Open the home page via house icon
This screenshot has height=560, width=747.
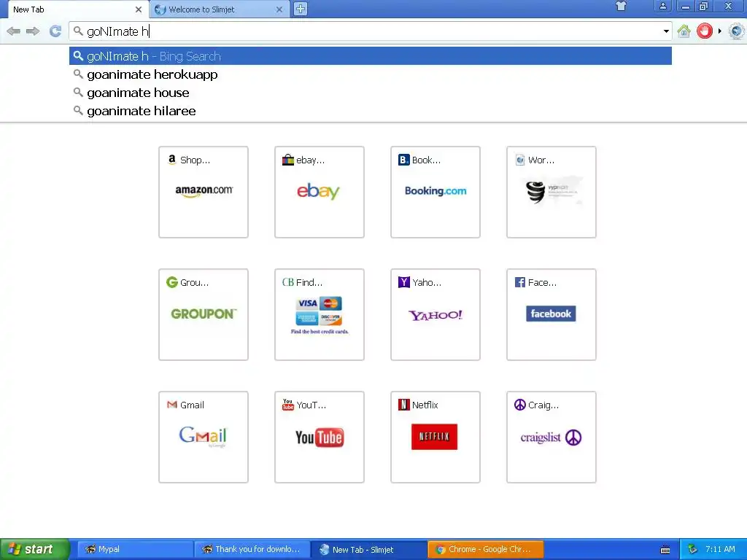(x=684, y=31)
